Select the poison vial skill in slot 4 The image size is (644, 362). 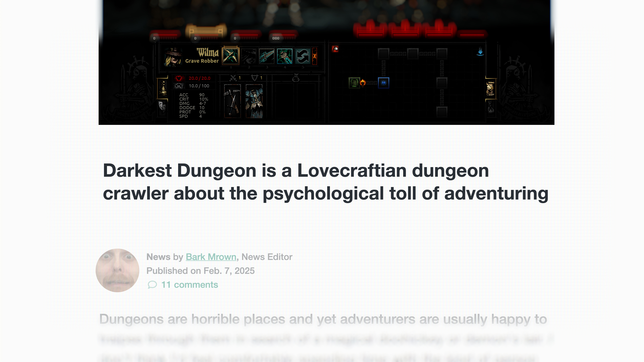(284, 56)
